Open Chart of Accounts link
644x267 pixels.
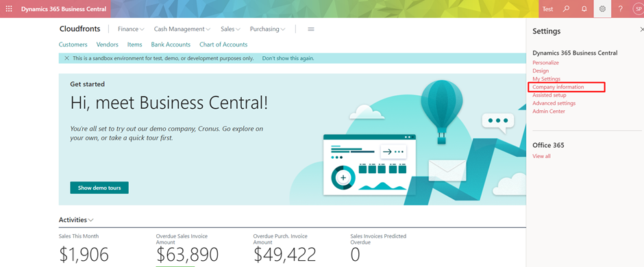click(x=223, y=44)
